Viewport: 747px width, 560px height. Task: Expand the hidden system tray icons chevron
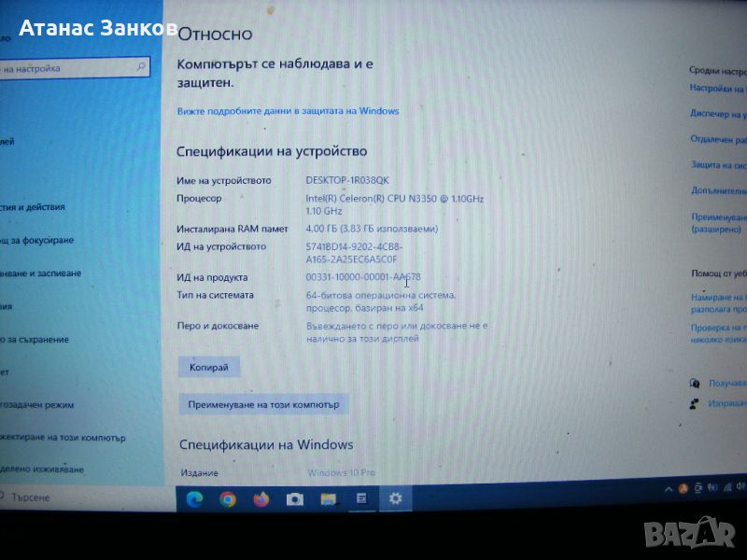[x=669, y=489]
